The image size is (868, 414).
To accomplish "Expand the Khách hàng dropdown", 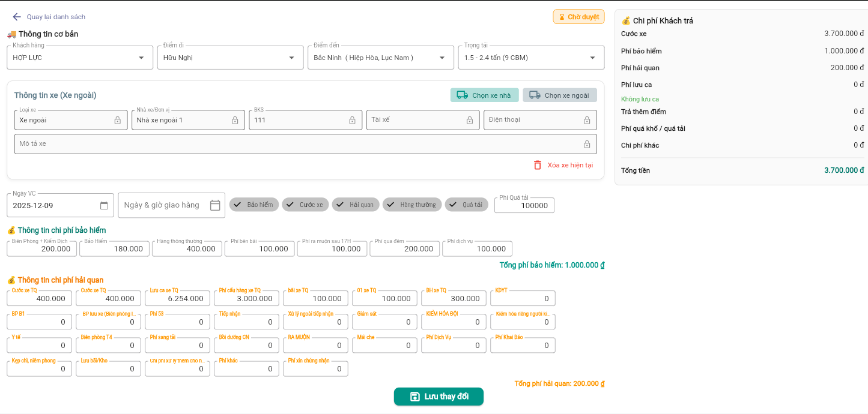I will pyautogui.click(x=141, y=58).
